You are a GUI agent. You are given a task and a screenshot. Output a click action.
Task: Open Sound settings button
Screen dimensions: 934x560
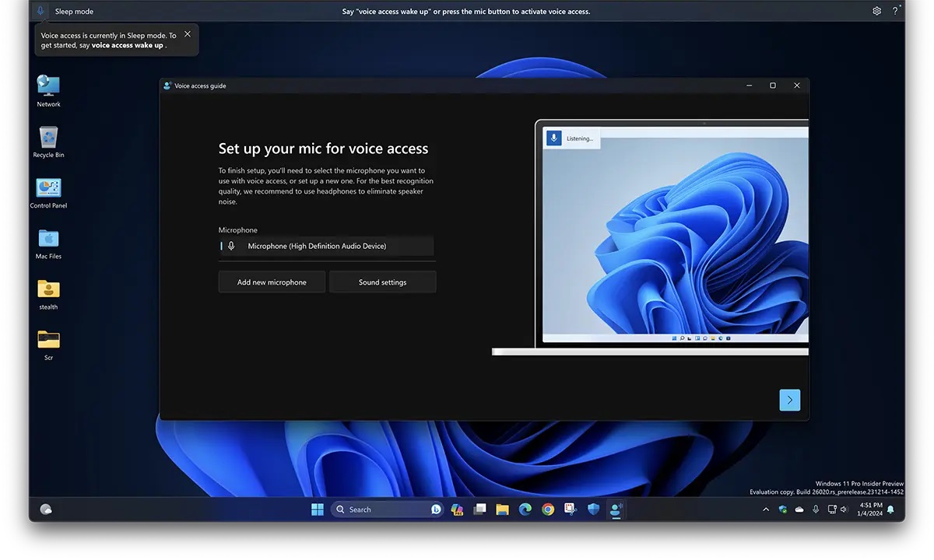382,282
